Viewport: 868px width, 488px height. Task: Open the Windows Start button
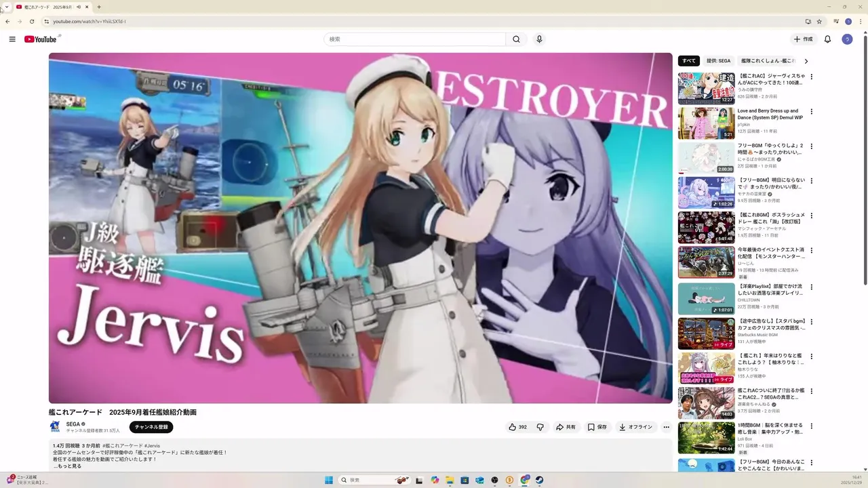(329, 480)
